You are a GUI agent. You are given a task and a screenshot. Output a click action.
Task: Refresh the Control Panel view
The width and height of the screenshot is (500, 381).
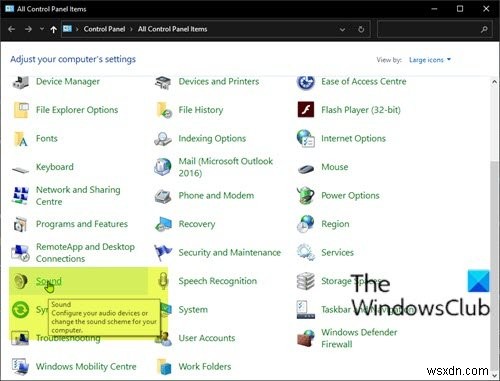point(361,29)
